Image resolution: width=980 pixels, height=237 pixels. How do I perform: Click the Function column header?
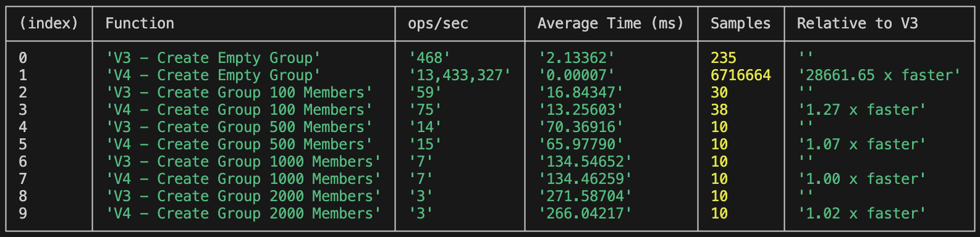(x=140, y=23)
